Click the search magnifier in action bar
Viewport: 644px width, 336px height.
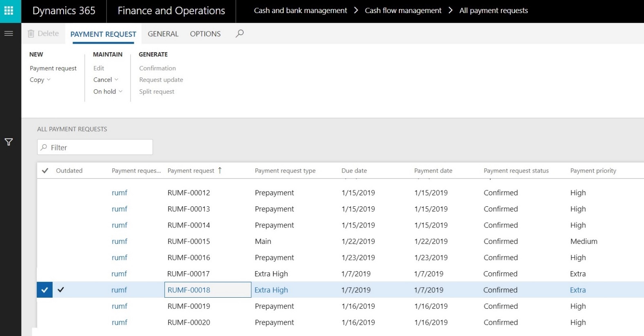[240, 33]
